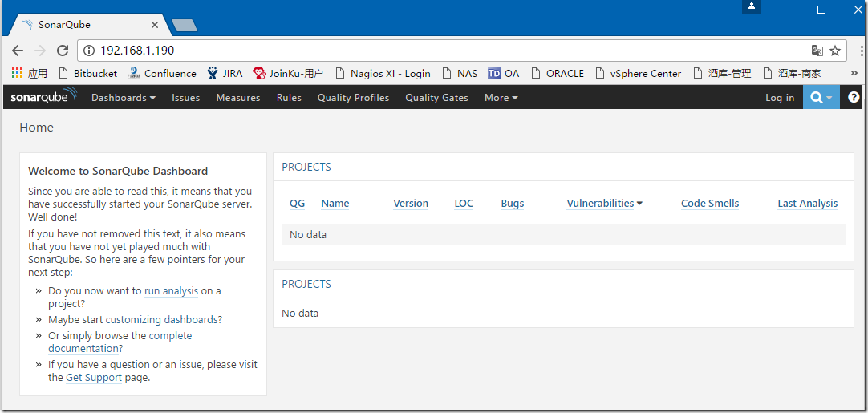868x413 pixels.
Task: Show more bookmarks with the chevron
Action: (854, 73)
